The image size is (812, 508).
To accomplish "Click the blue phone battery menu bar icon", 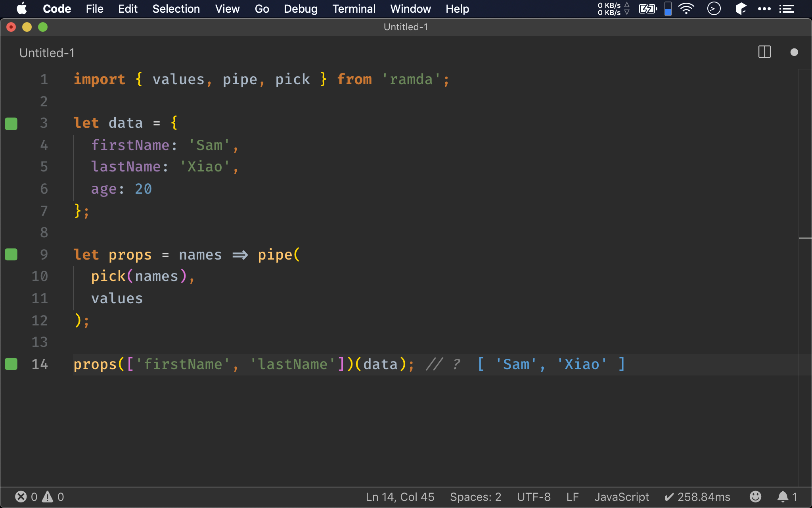I will pos(668,9).
